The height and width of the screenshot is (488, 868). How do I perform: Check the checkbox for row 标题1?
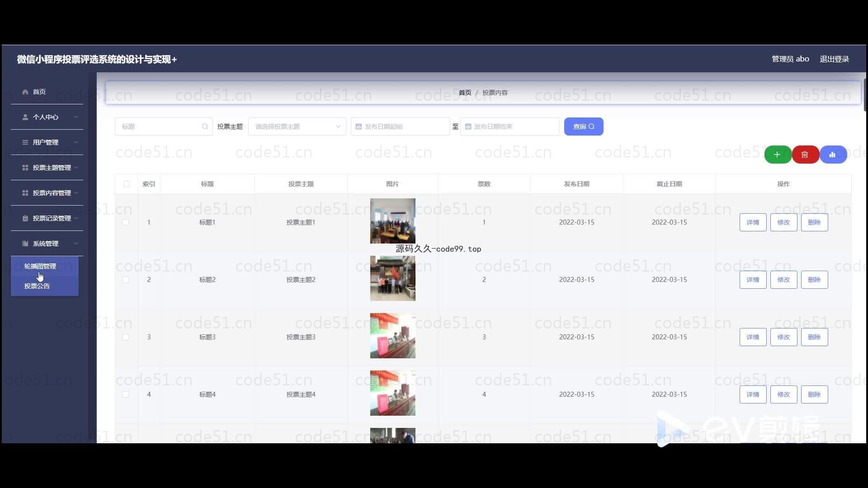coord(126,222)
